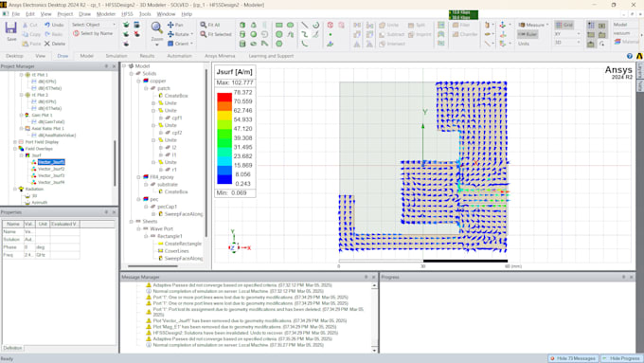Select Vector_Jsurf3 field overlay
Screen dimensions: 644x363
pos(51,175)
